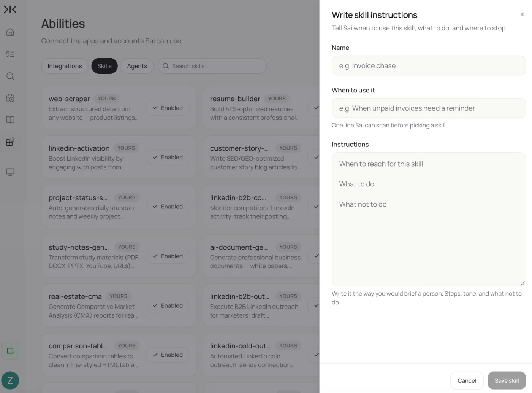Viewport: 532px width, 393px height.
Task: Close the Write skill instructions panel
Action: [522, 14]
